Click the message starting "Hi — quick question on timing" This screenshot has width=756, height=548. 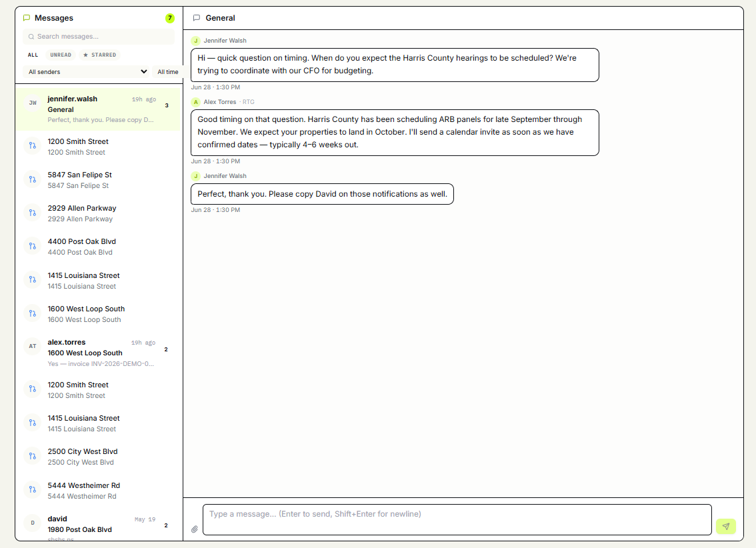tap(395, 65)
